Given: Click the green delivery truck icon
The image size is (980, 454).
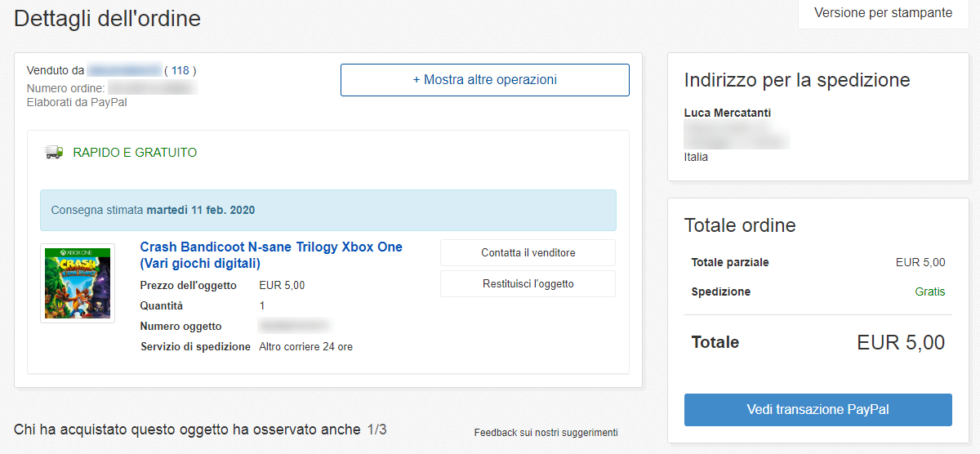Looking at the screenshot, I should coord(54,152).
